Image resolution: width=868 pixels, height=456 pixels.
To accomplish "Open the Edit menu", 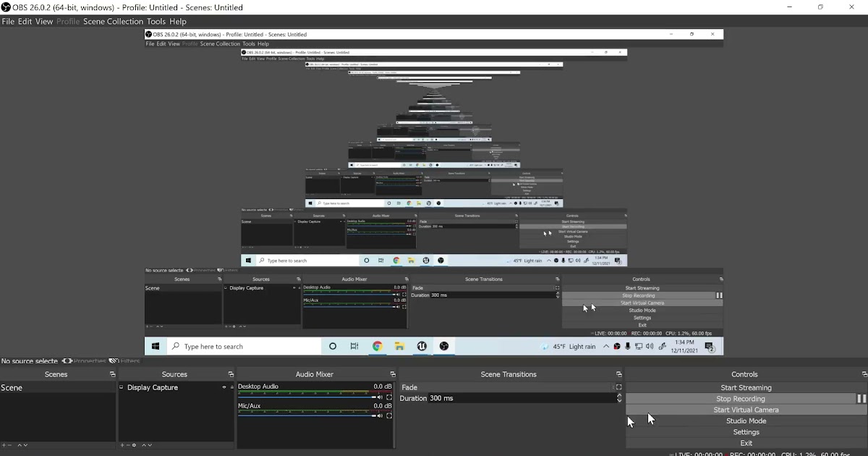I will pyautogui.click(x=25, y=22).
